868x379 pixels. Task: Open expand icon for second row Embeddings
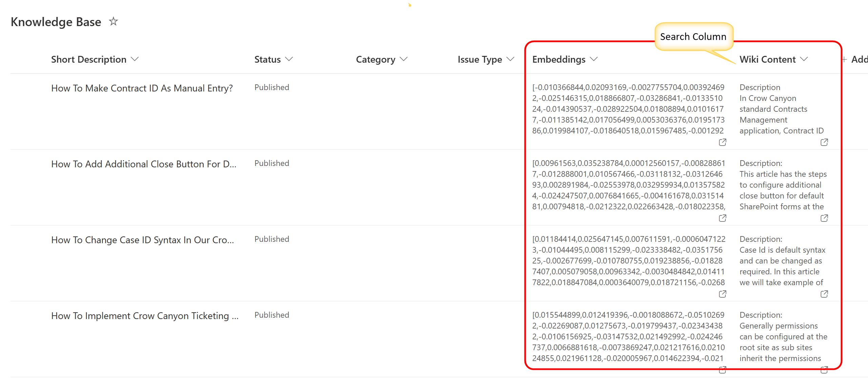[x=722, y=218]
